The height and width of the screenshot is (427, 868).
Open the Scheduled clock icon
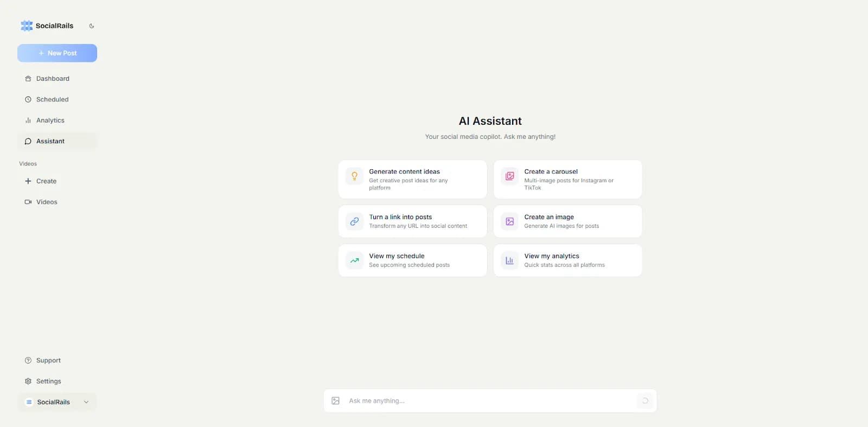pyautogui.click(x=28, y=99)
